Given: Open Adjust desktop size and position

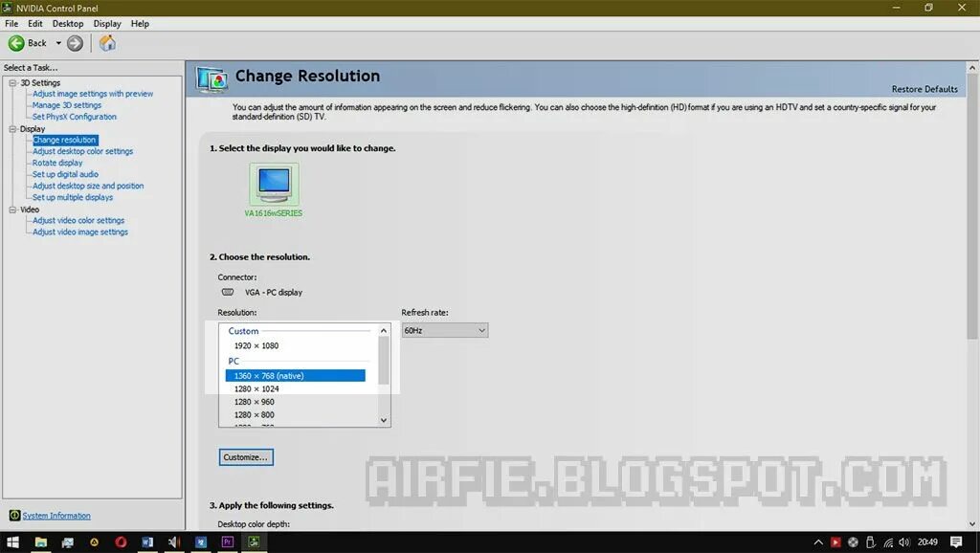Looking at the screenshot, I should (88, 186).
